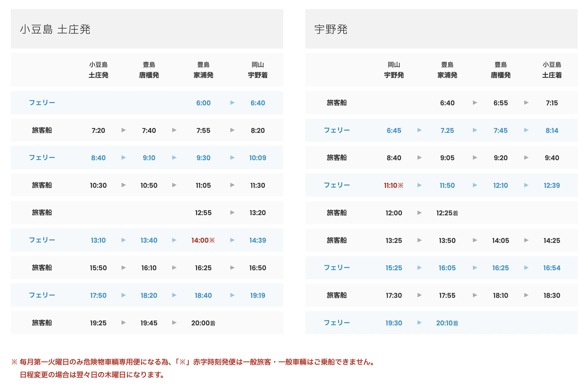Viewport: 588px width, 386px height.
Task: Click the 16:10 唐櫃 departure time
Action: click(x=149, y=268)
